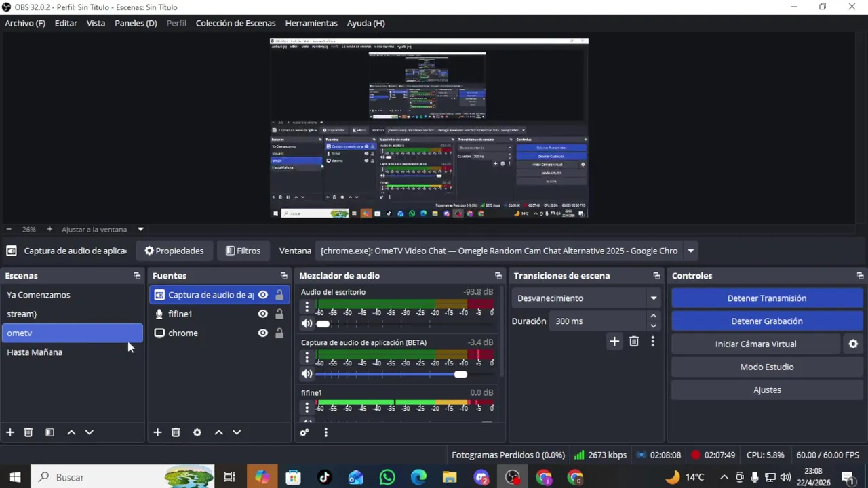Image resolution: width=868 pixels, height=488 pixels.
Task: Enable Modo Estudio
Action: point(767,367)
